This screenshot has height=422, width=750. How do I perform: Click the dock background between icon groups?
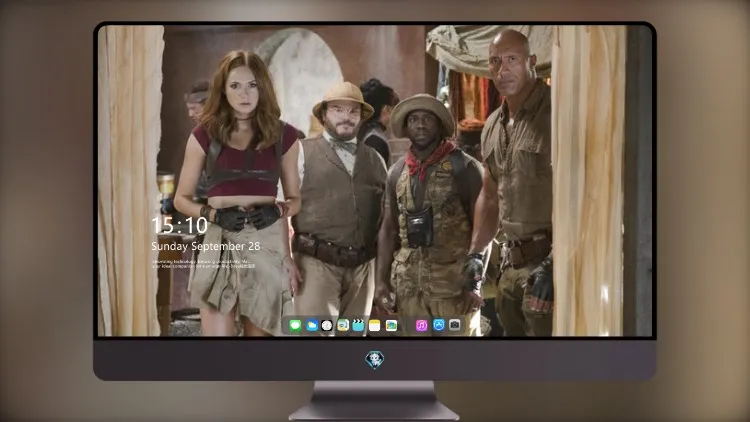tap(407, 325)
